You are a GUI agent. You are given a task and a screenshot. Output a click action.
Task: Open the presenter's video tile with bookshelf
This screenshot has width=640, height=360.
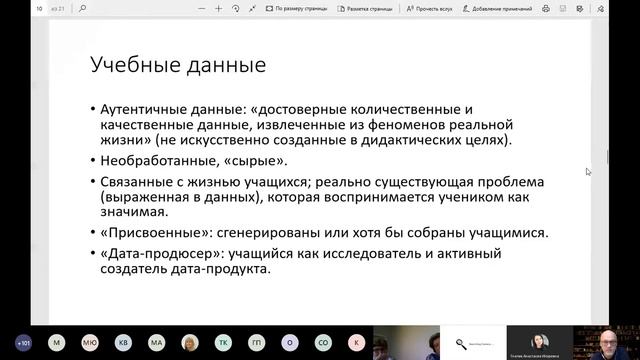(607, 343)
